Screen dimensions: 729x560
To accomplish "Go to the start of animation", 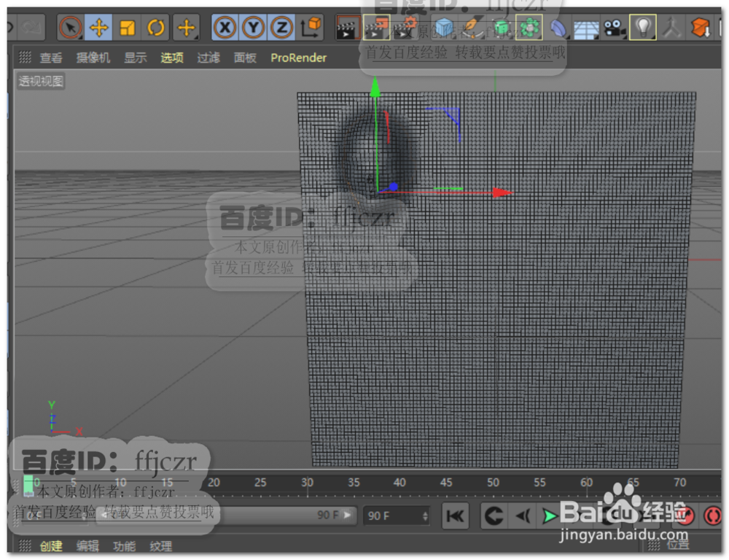I will [x=455, y=516].
